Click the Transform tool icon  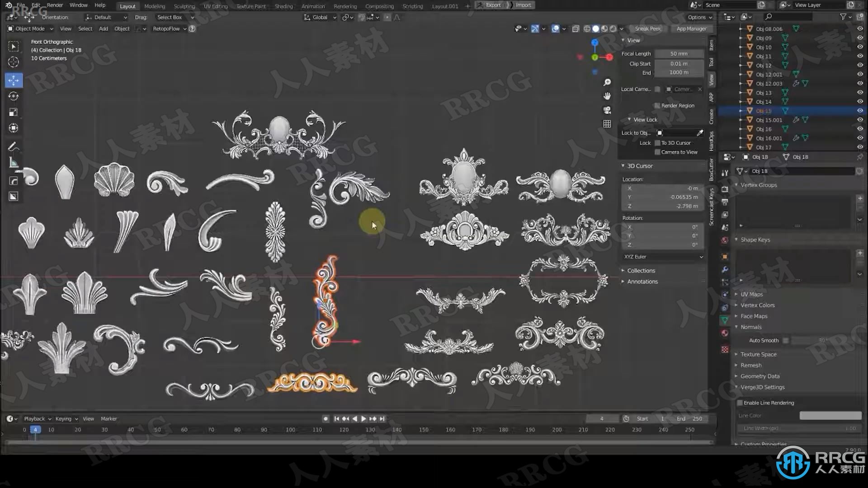(x=13, y=128)
